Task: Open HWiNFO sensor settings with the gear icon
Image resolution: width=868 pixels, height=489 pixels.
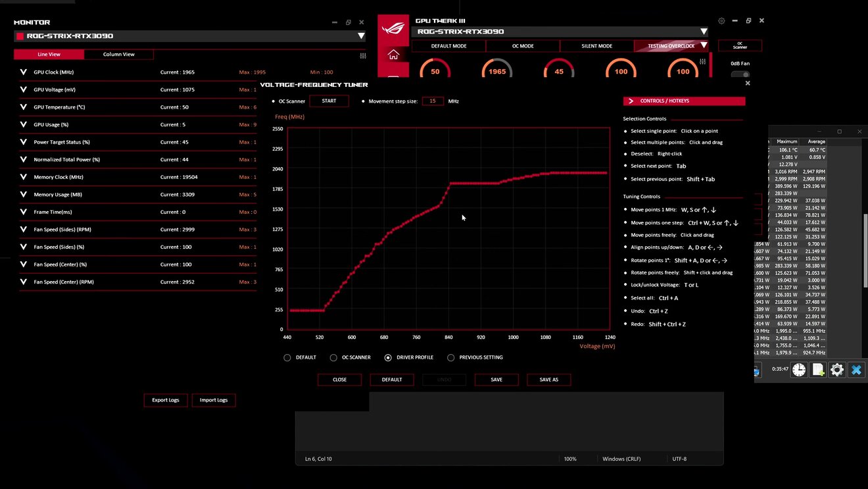Action: pyautogui.click(x=836, y=370)
